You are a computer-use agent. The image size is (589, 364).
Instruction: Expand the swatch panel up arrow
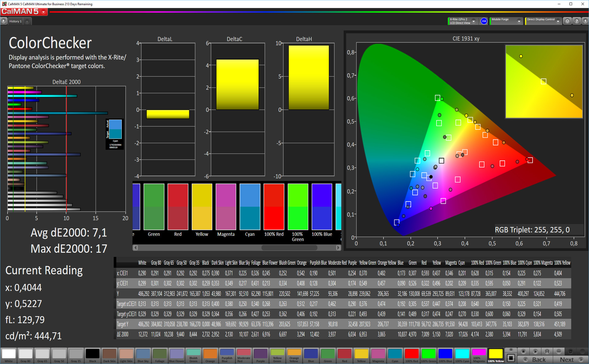coord(511,350)
